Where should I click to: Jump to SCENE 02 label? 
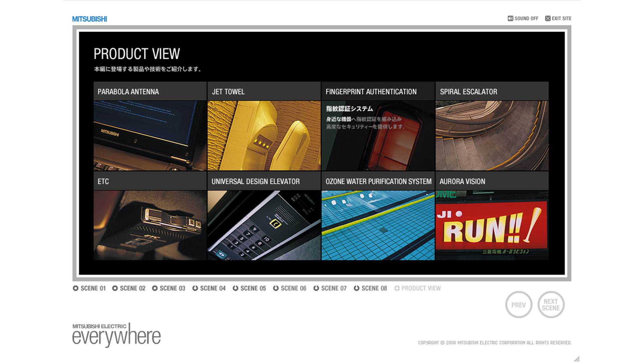point(132,288)
